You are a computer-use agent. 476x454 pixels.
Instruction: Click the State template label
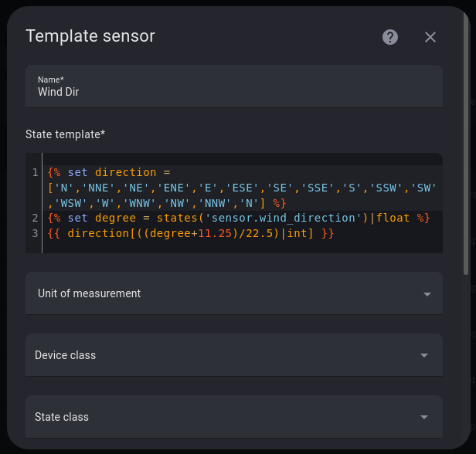point(65,134)
